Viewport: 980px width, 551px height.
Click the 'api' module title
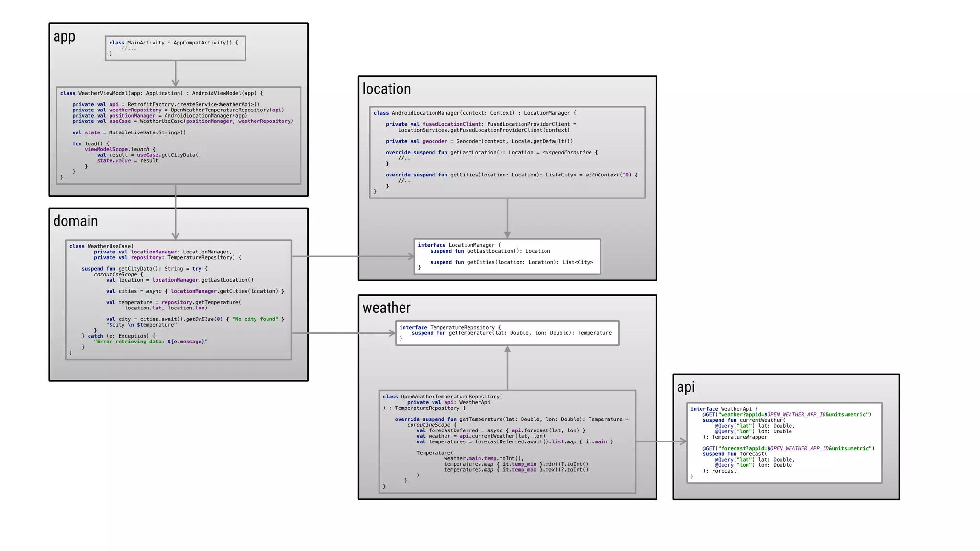pos(686,387)
